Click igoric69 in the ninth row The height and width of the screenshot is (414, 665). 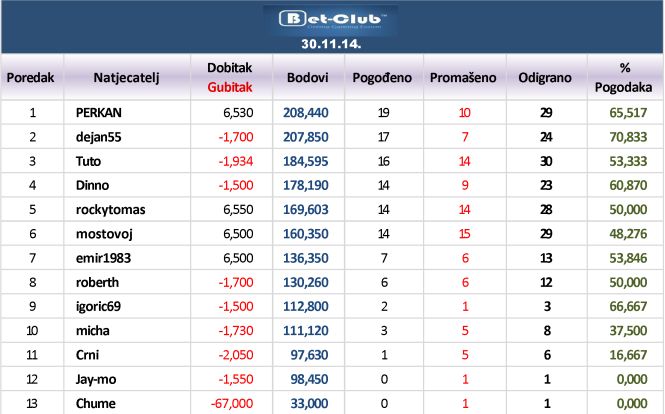98,306
